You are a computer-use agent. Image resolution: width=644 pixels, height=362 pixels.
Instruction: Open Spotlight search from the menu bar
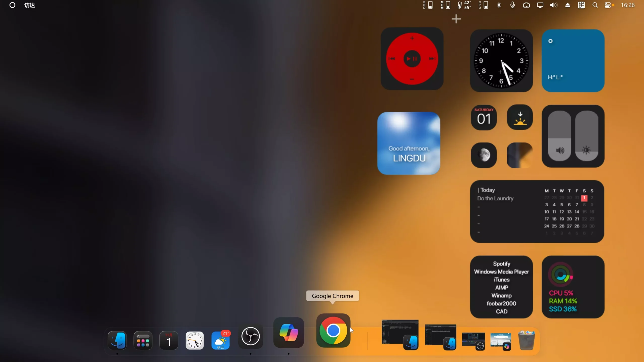click(595, 5)
